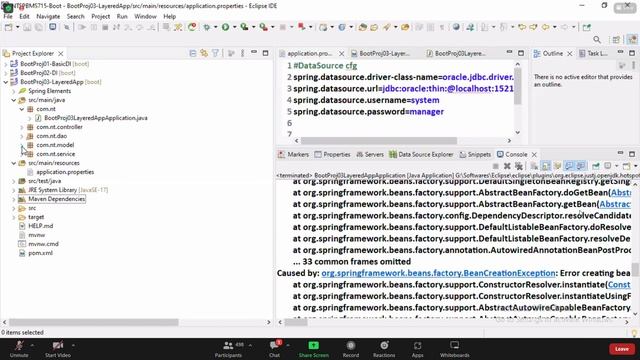This screenshot has height=360, width=640.
Task: Click the Open Console icon
Action: point(627,166)
